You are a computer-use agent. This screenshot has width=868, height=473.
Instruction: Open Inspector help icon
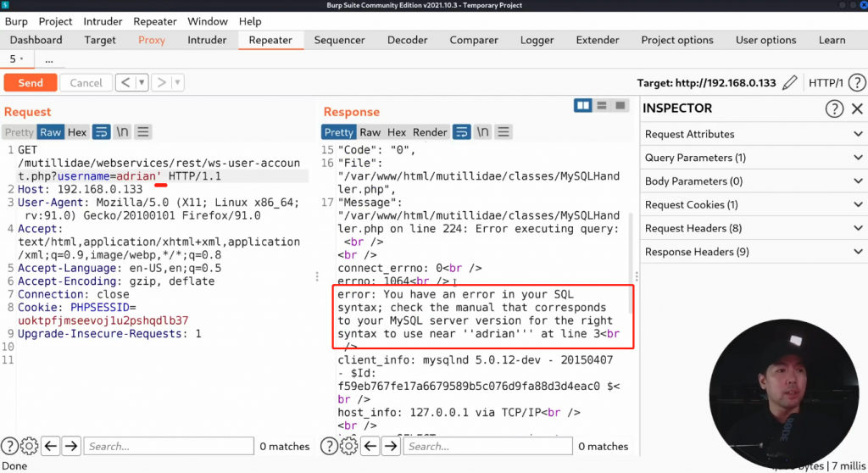[834, 109]
